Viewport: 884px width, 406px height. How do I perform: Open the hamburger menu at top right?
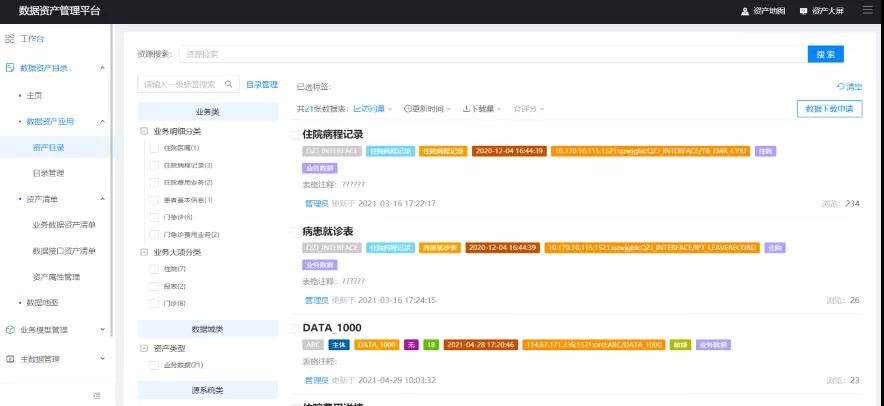867,10
